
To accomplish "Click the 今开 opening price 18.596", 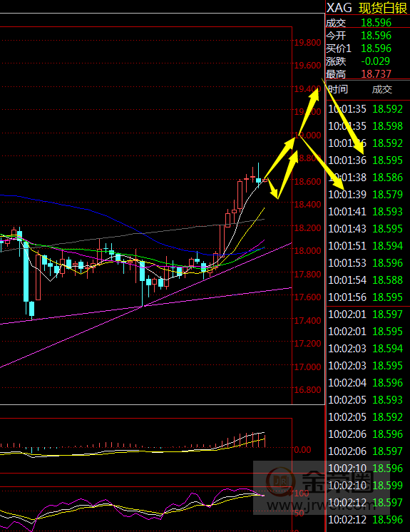I will [x=376, y=36].
